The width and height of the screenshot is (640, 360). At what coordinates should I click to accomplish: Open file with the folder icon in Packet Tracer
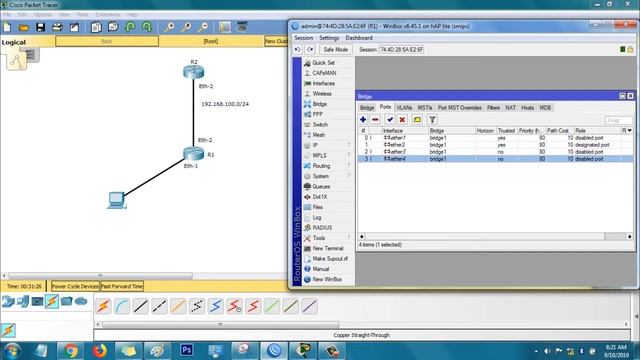tap(24, 27)
